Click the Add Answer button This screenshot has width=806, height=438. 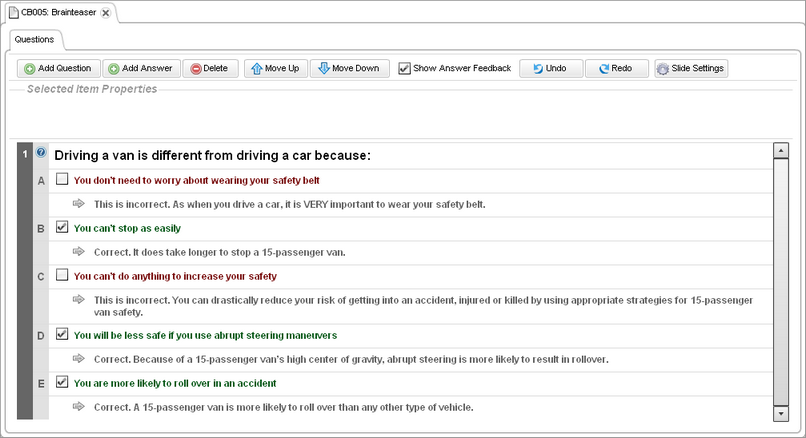(x=140, y=68)
